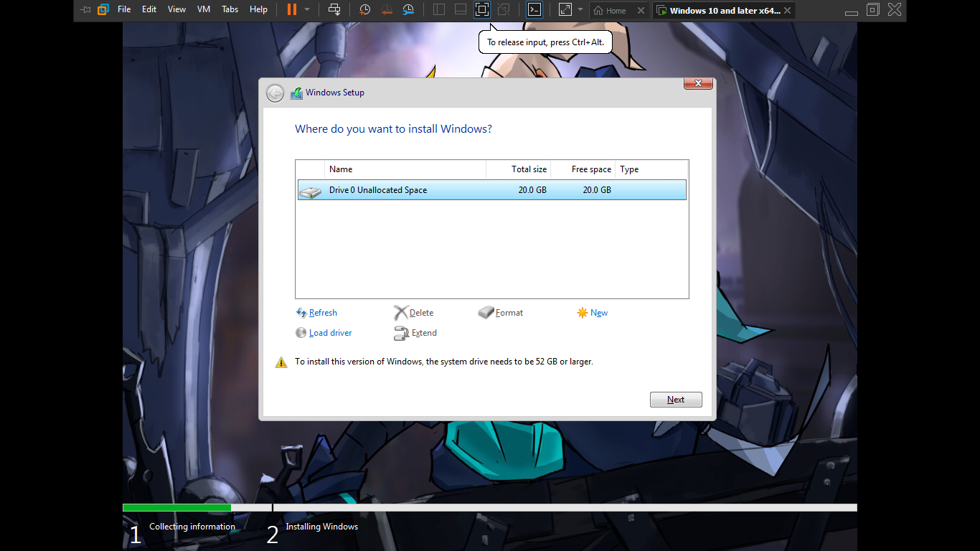This screenshot has width=980, height=551.
Task: Take a snapshot of the virtual machine
Action: click(365, 10)
